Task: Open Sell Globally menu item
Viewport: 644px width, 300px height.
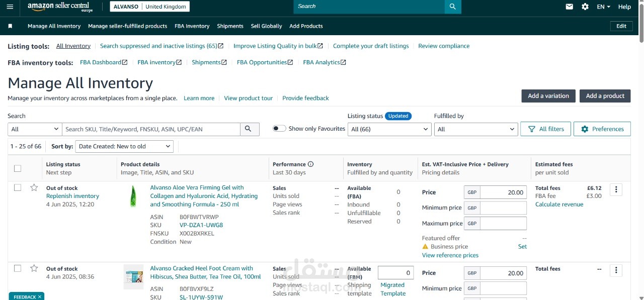Action: pyautogui.click(x=266, y=26)
